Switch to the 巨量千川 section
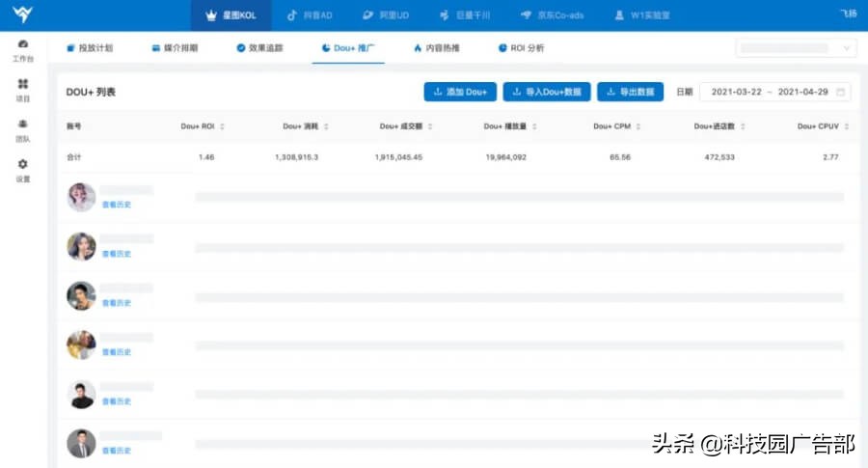 pos(465,15)
